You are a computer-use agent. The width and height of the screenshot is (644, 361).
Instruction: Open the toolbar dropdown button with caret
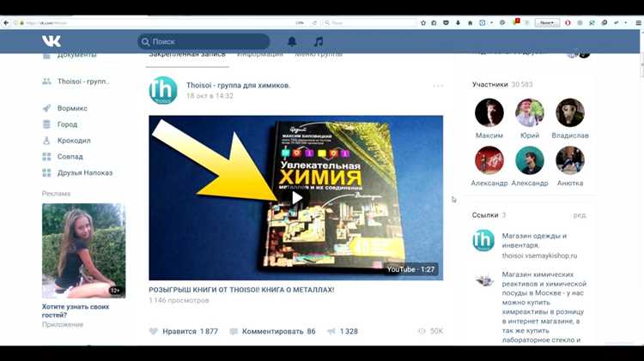point(547,23)
